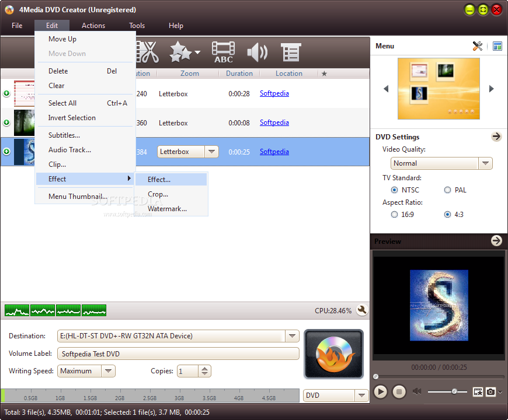
Task: Open CPU settings wrench icon
Action: coord(362,310)
